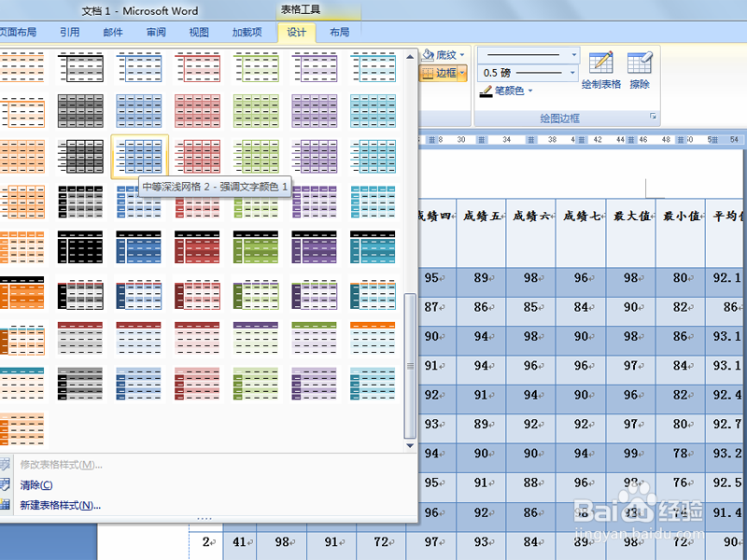Click the Draw Table (绘制表格) icon
This screenshot has height=560, width=747.
[x=600, y=63]
